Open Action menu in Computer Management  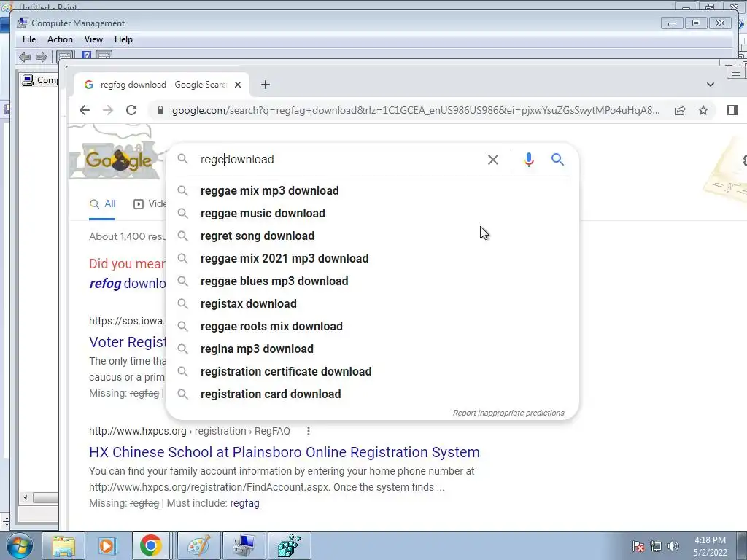[60, 39]
